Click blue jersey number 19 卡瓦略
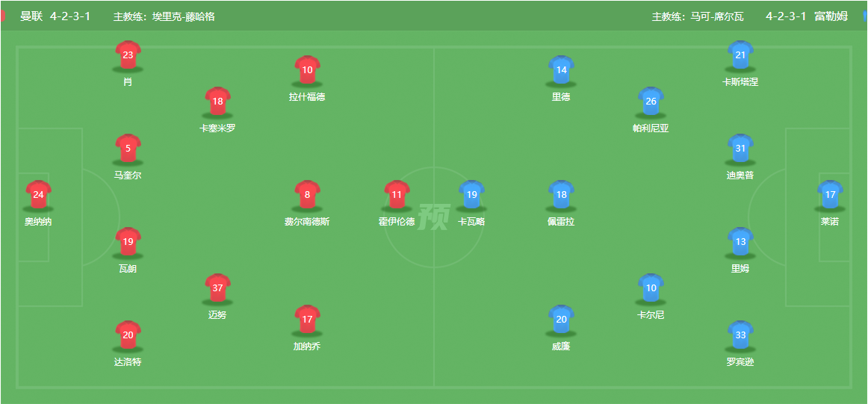868x404 pixels. [471, 195]
